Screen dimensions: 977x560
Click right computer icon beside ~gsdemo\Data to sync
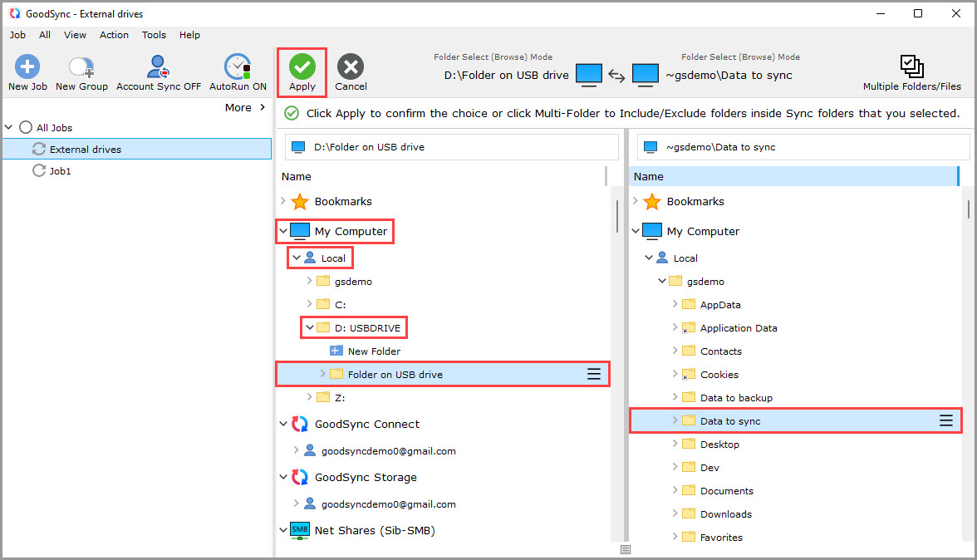coord(645,75)
